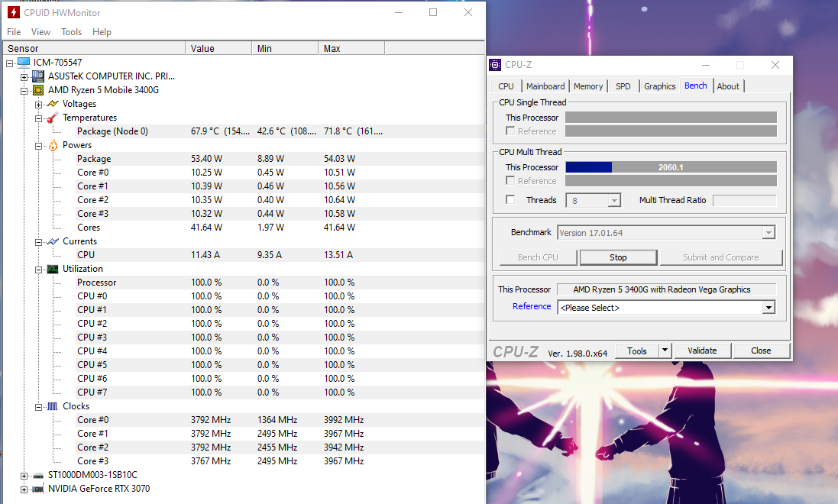This screenshot has height=504, width=838.
Task: Click the Submit and Compare button
Action: [x=721, y=257]
